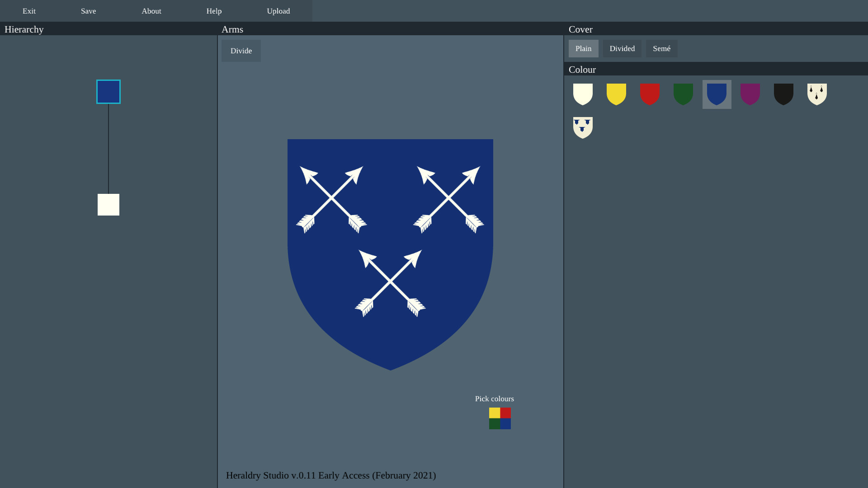Image resolution: width=868 pixels, height=488 pixels.
Task: Select the second ermine variant shield swatch
Action: tap(583, 127)
